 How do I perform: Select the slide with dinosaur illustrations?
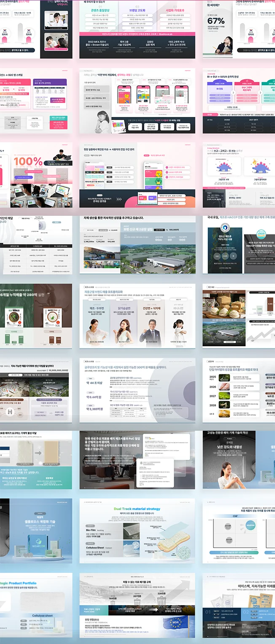coord(239,175)
